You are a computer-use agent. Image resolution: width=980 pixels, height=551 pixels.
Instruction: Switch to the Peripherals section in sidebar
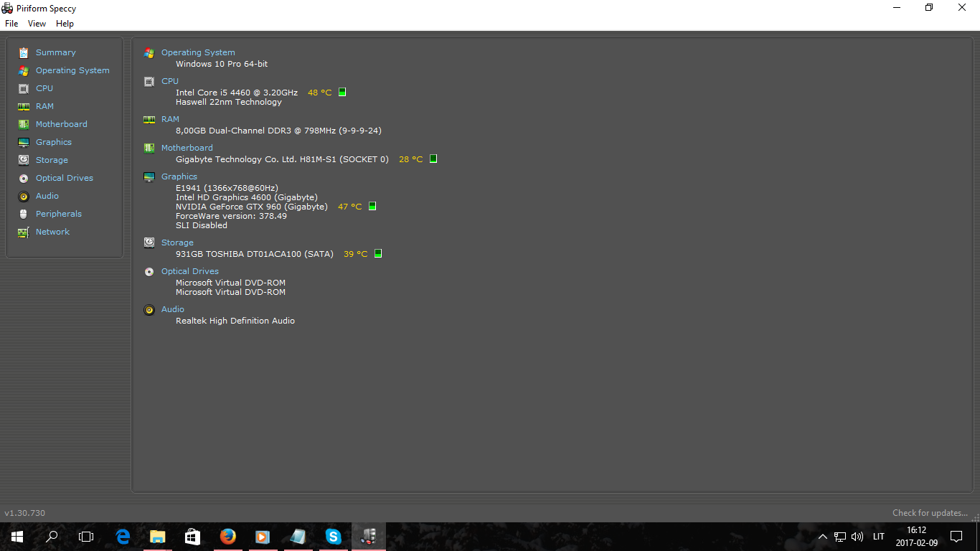point(59,214)
